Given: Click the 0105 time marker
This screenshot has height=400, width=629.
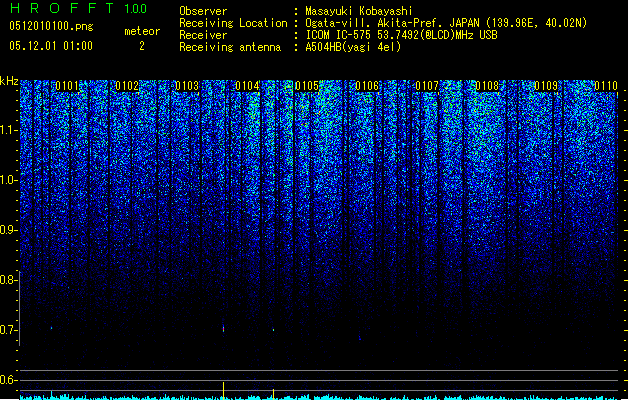Looking at the screenshot, I should click(x=307, y=86).
